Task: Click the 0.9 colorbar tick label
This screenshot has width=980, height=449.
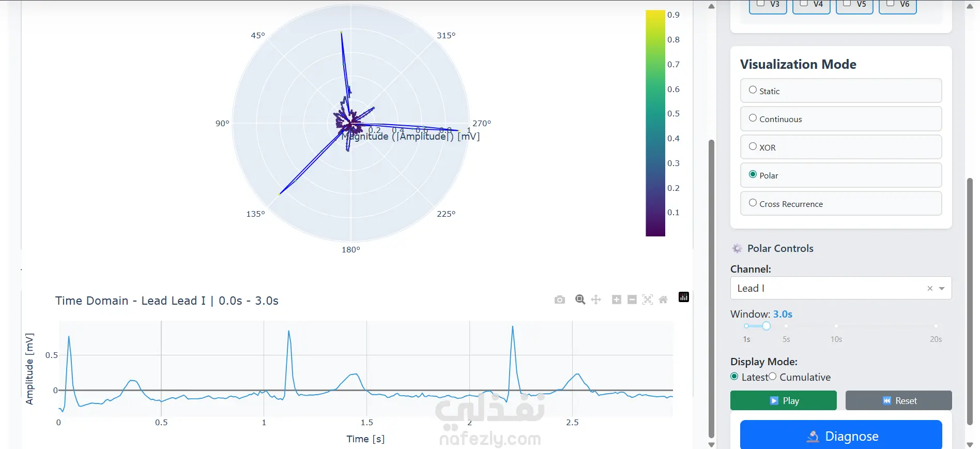Action: click(x=673, y=14)
